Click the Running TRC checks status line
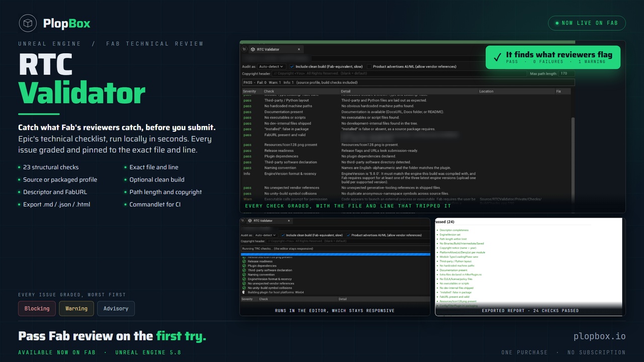Screen dimensions: 644x362 [x=336, y=249]
